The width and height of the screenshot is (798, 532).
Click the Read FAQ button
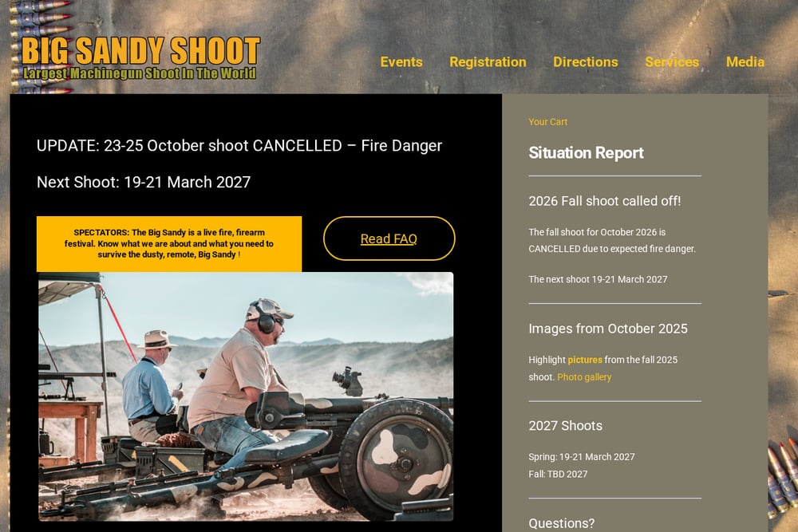pos(389,238)
